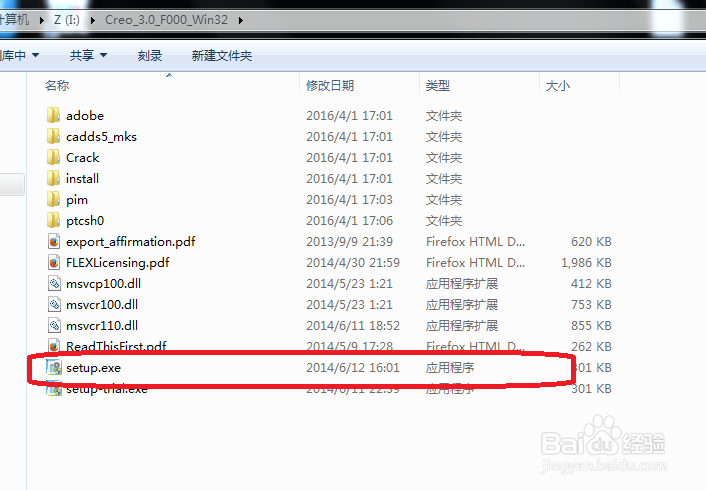Select msvcp100.dll file name
Screen dimensions: 706x490
point(103,284)
